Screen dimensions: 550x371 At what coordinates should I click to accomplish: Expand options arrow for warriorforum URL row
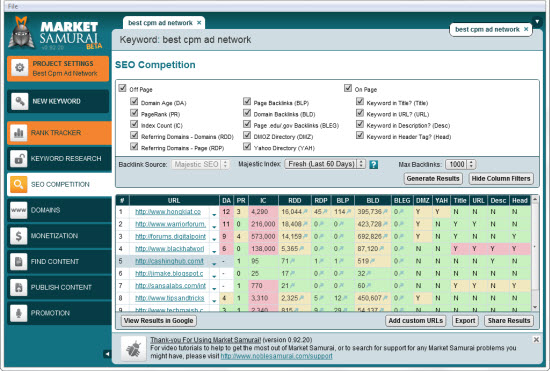tap(214, 227)
